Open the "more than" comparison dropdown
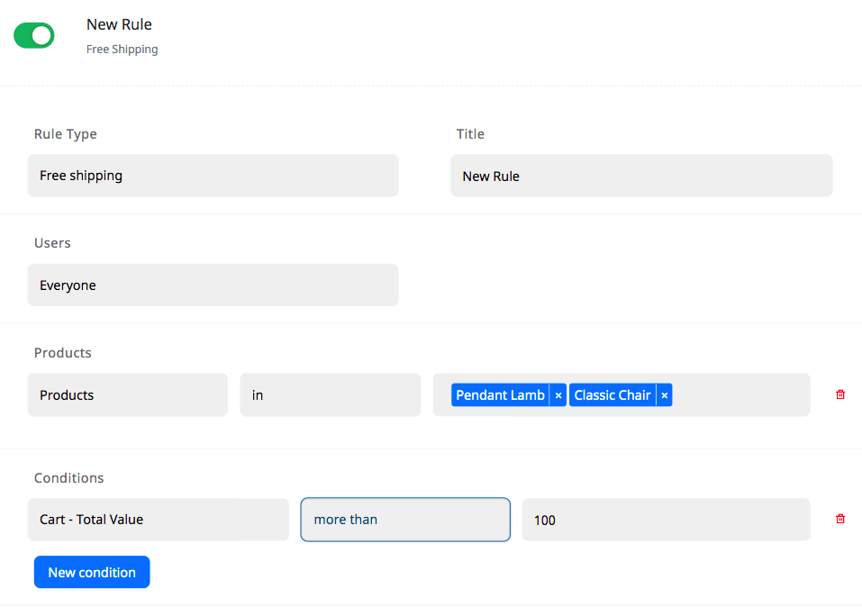 tap(405, 520)
